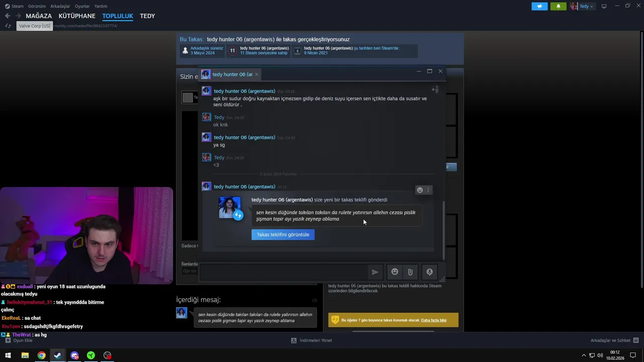
Task: Click tedy hunter 06 name above first message
Action: pos(245,91)
